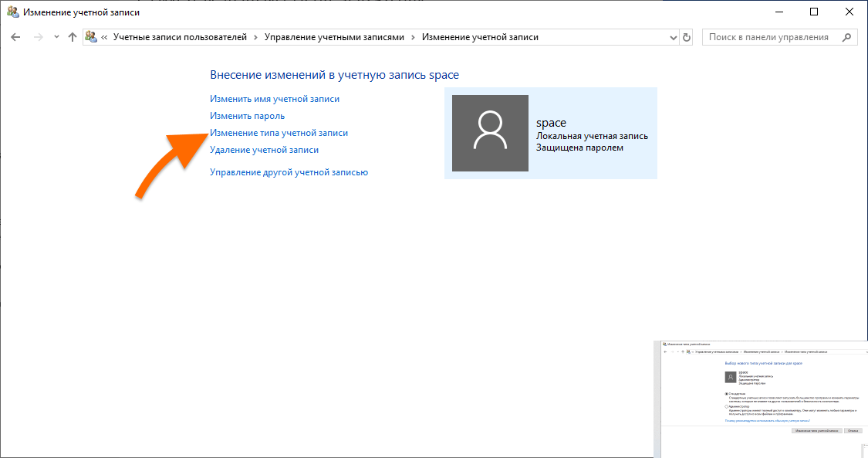Viewport: 868px width, 458px height.
Task: Click the user accounts icon in address bar
Action: point(91,37)
